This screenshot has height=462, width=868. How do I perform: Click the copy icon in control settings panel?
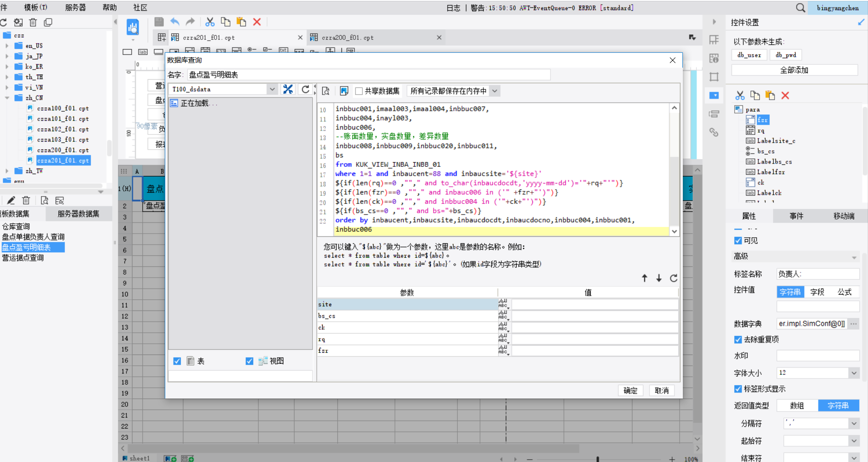[755, 95]
